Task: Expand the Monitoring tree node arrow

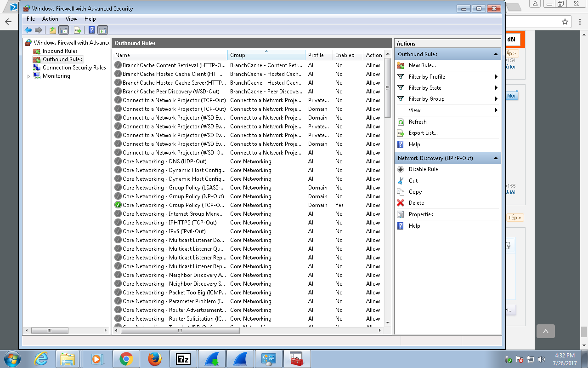Action: coord(29,76)
